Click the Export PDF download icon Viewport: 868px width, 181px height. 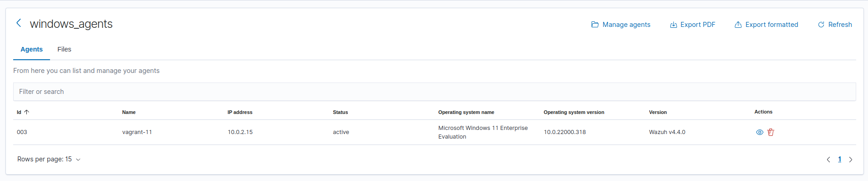pos(673,25)
